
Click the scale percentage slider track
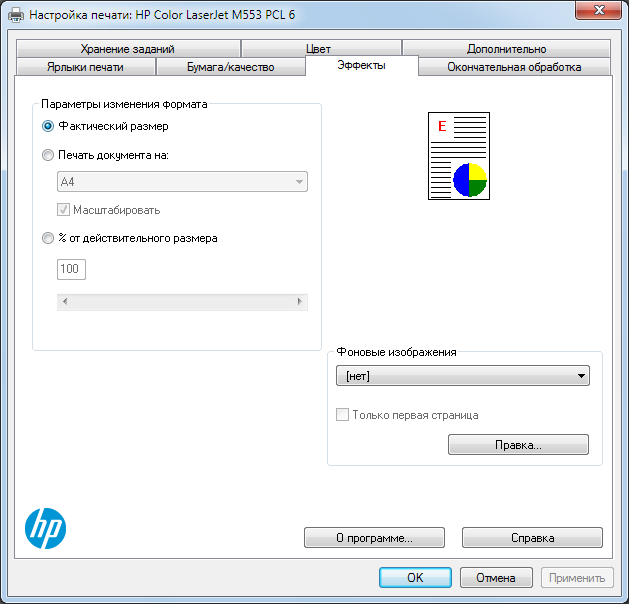181,301
